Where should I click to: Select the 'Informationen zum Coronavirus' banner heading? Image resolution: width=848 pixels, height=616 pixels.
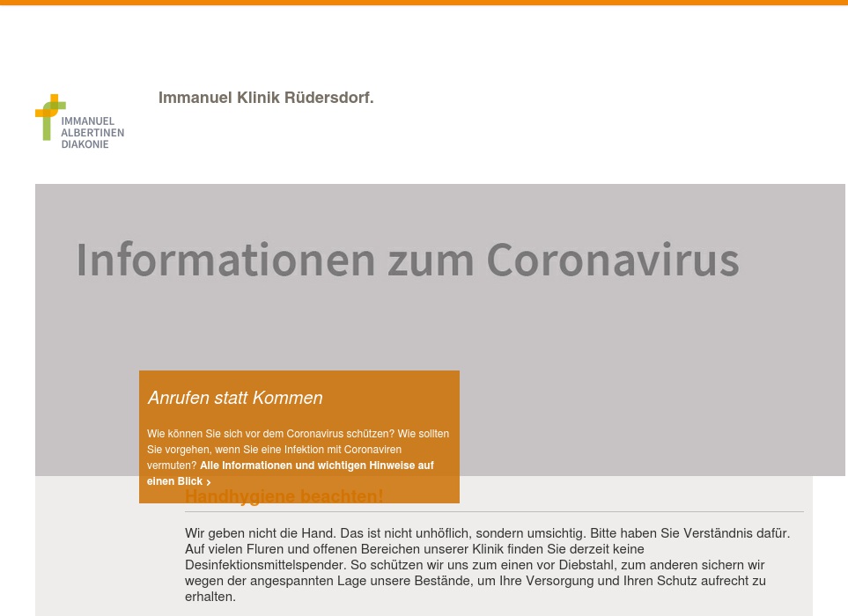coord(407,260)
